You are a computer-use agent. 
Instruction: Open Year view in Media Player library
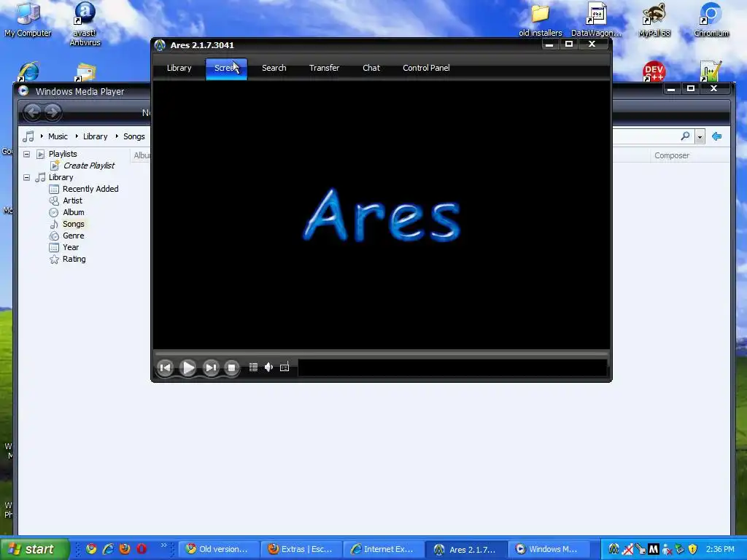[x=71, y=247]
